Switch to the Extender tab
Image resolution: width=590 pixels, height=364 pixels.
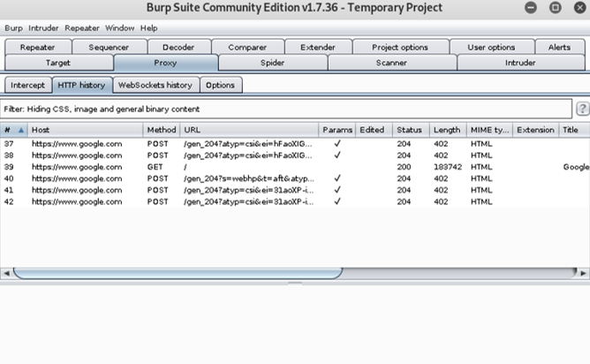318,47
